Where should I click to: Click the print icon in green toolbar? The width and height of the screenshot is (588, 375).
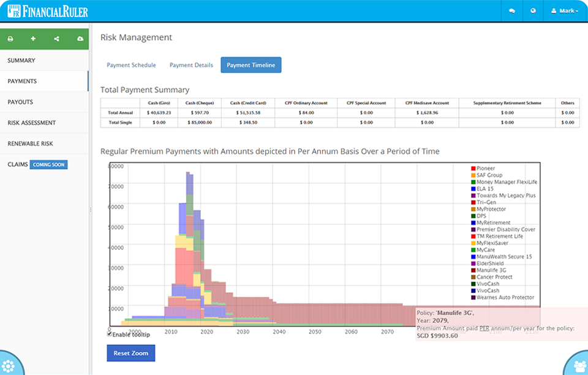point(10,39)
